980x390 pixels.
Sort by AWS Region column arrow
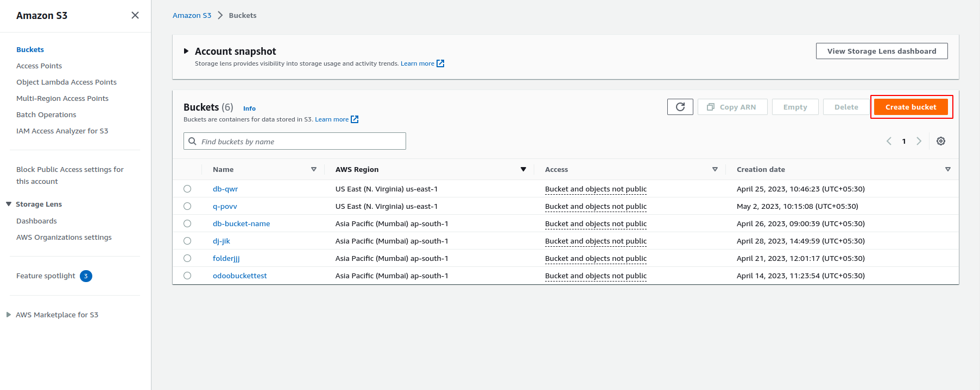(523, 169)
